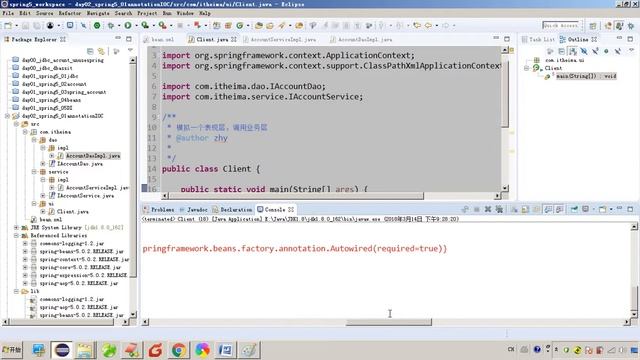640x360 pixels.
Task: Open Package Explorer view menu
Action: [x=130, y=50]
